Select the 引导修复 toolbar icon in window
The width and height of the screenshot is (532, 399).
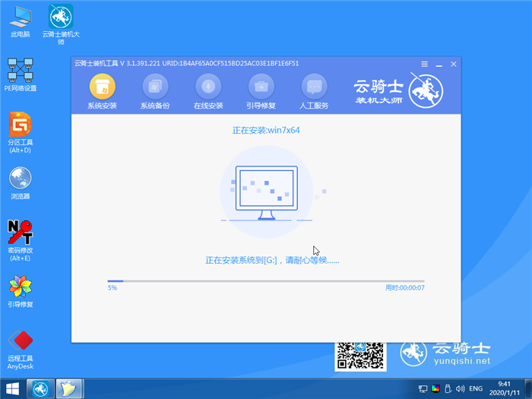261,92
